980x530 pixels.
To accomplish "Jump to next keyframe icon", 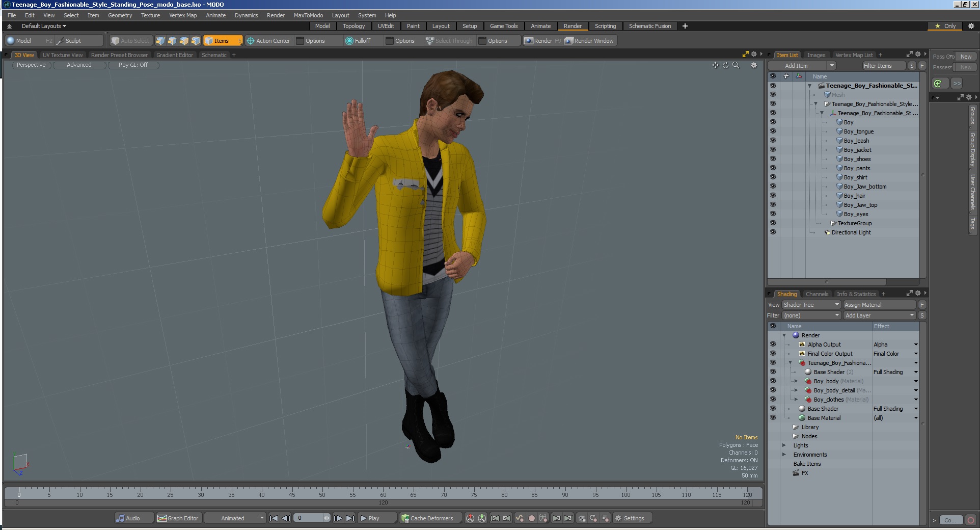I will pos(556,518).
